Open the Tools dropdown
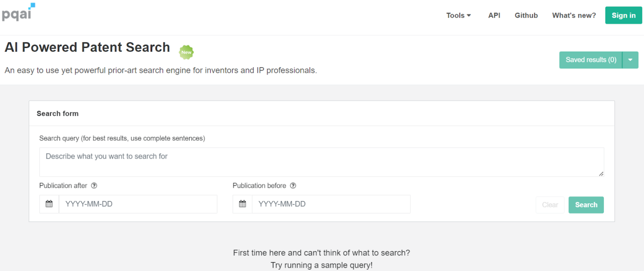Viewport: 644px width, 271px height. point(458,15)
